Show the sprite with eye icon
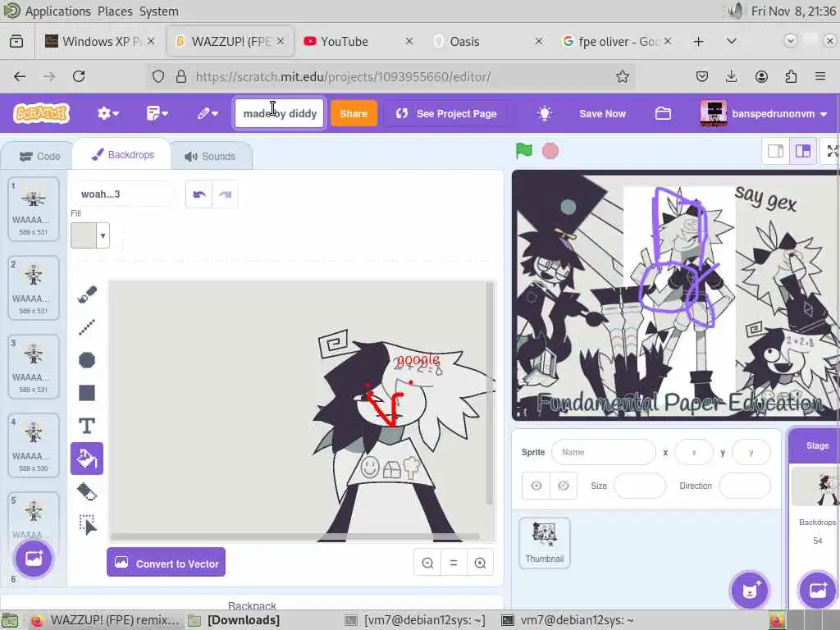Image resolution: width=840 pixels, height=630 pixels. click(536, 486)
